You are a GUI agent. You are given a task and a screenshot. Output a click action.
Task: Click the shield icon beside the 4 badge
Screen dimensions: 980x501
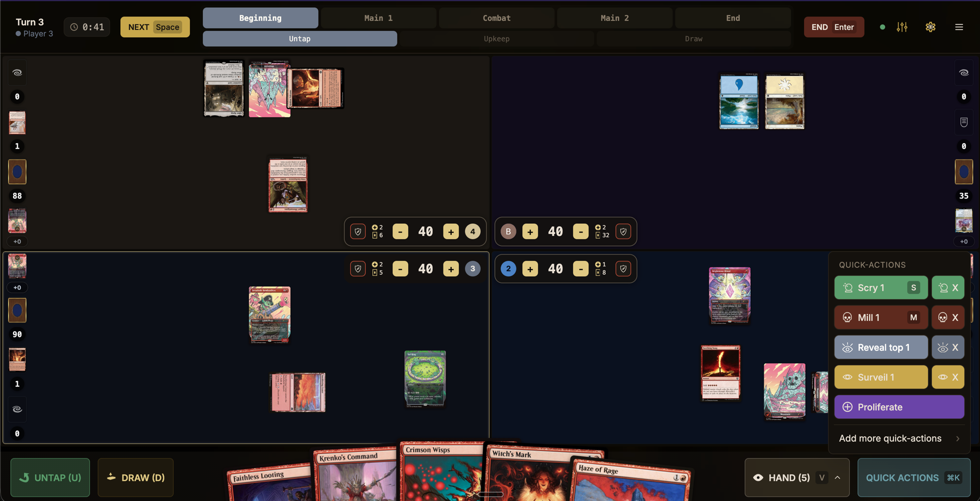358,232
